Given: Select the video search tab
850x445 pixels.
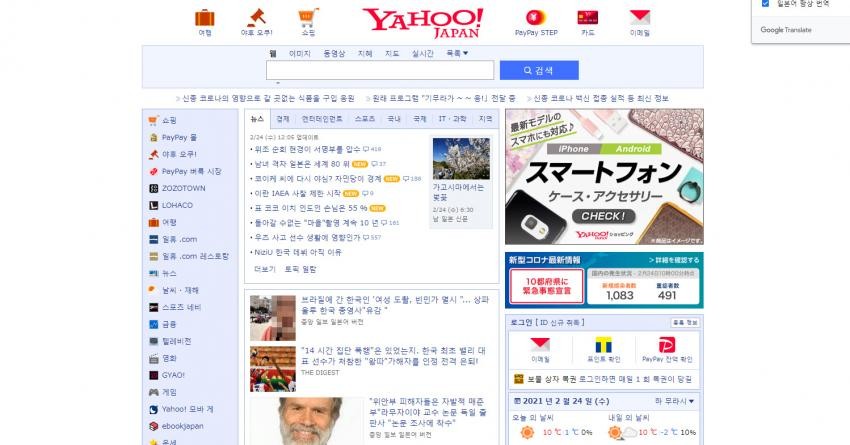Looking at the screenshot, I should [x=334, y=53].
